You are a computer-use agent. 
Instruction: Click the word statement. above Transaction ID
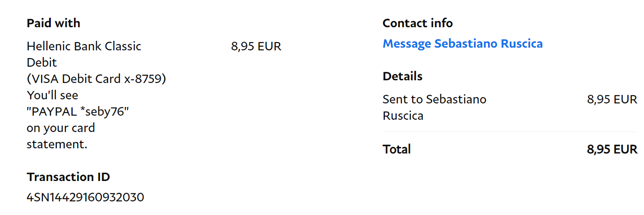57,144
